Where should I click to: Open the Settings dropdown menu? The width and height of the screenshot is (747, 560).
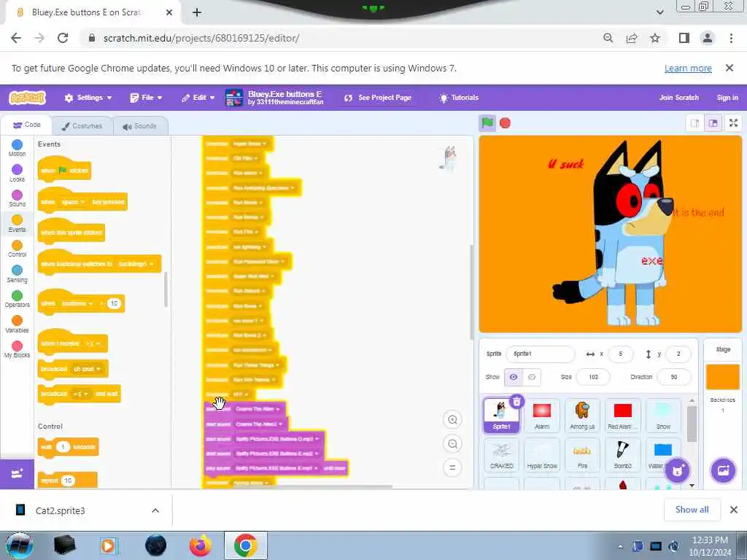88,98
